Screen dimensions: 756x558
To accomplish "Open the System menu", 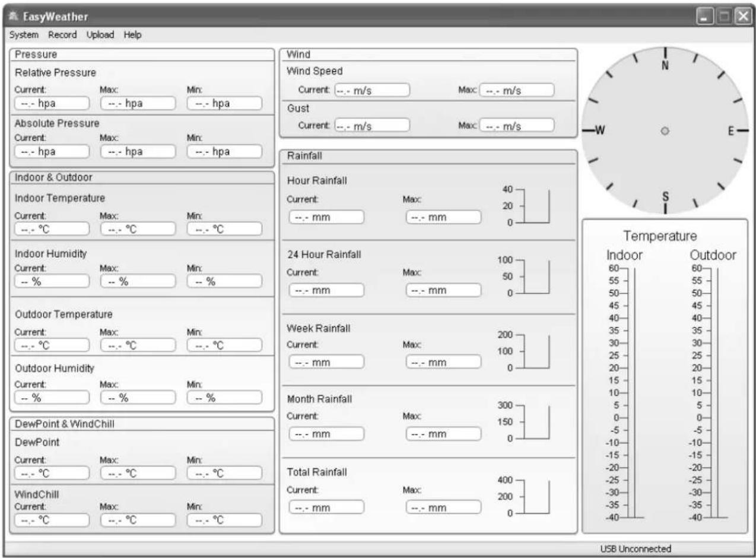I will point(24,34).
